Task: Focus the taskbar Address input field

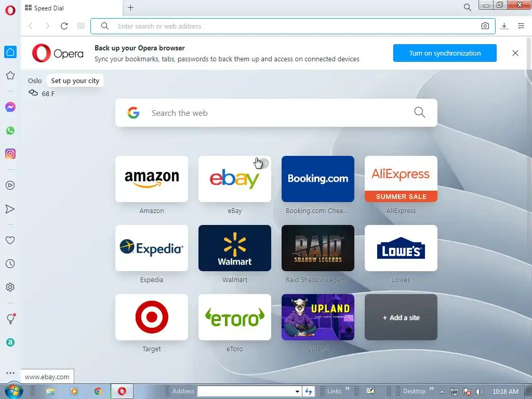Action: 246,392
